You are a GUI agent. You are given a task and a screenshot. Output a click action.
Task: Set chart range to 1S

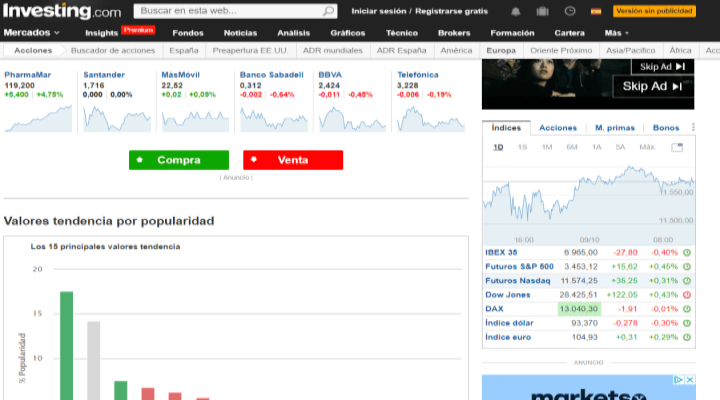(x=522, y=147)
